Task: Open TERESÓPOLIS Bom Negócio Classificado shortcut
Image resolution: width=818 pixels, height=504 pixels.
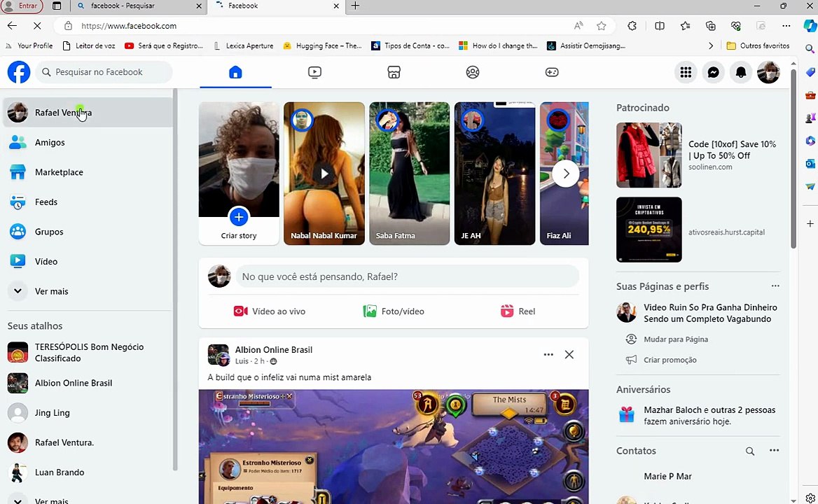Action: click(88, 352)
